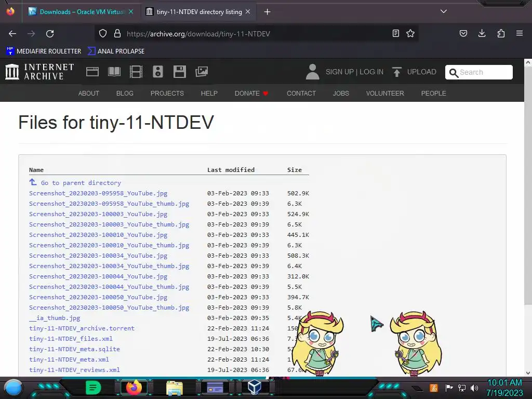Click the padlock site info icon
The height and width of the screenshot is (399, 532).
coord(117,34)
